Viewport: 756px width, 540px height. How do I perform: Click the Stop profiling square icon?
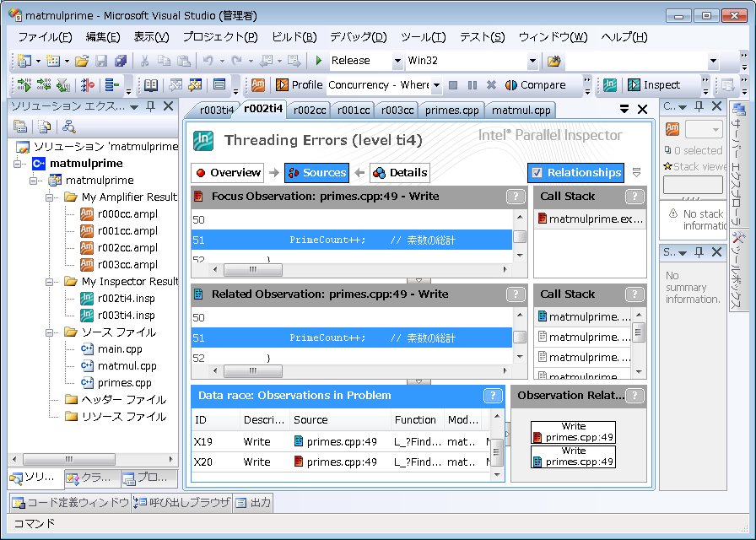coord(453,85)
